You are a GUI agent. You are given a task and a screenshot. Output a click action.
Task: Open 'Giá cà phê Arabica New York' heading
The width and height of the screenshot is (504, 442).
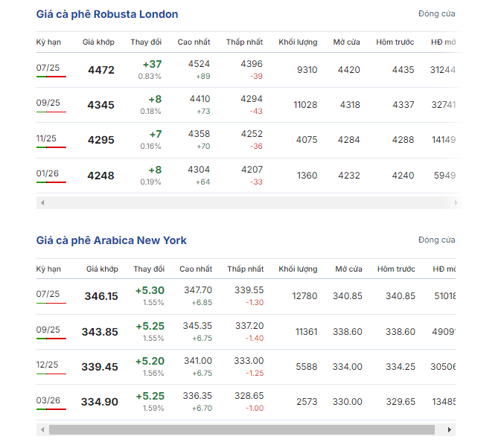[112, 240]
